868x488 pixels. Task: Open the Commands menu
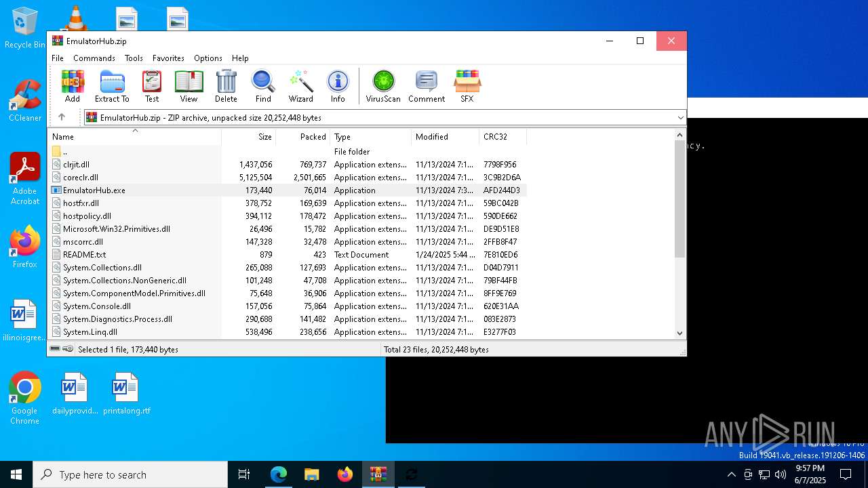(x=94, y=58)
